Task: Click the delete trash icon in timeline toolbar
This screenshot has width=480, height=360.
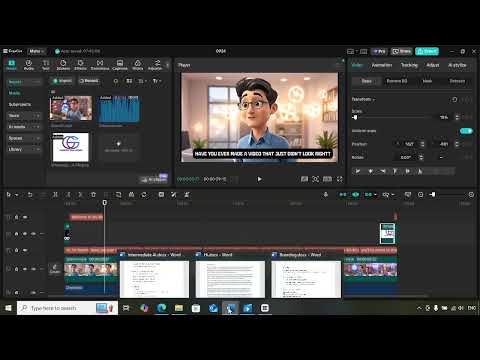Action: click(93, 195)
